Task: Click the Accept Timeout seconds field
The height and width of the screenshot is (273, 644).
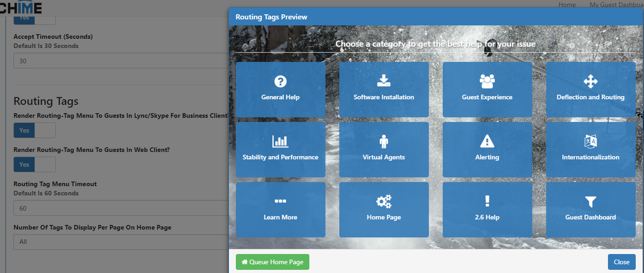Action: point(121,61)
